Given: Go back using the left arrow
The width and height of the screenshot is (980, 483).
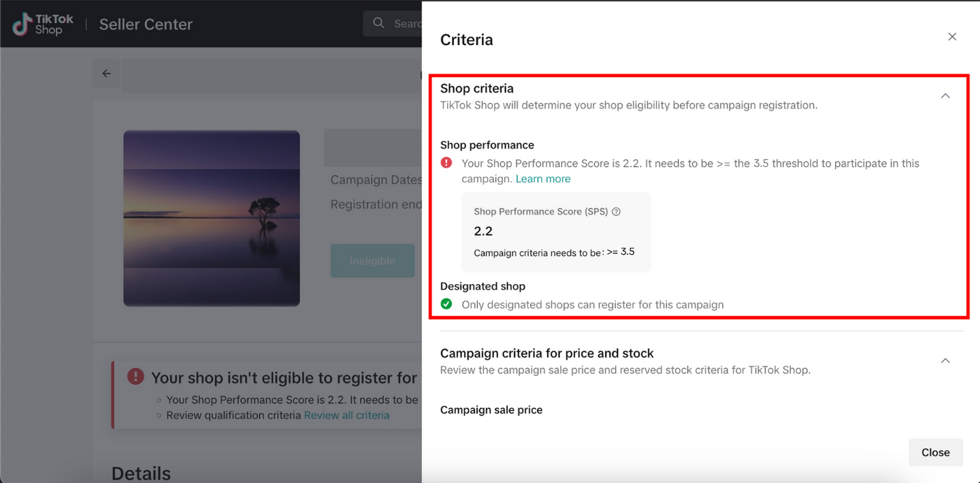Looking at the screenshot, I should click(x=107, y=74).
